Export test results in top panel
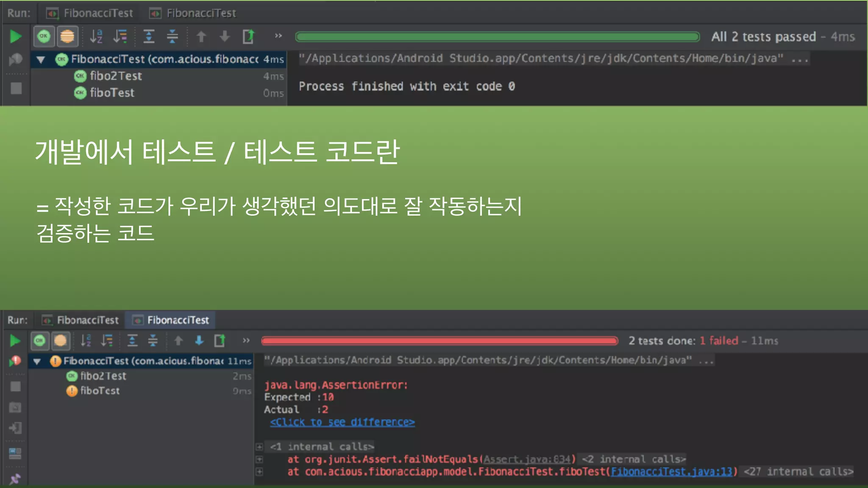The width and height of the screenshot is (868, 488). point(249,36)
